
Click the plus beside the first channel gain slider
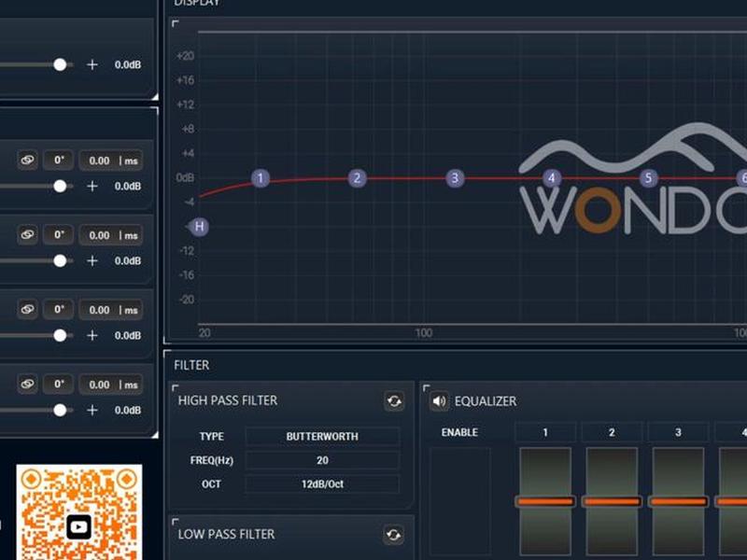click(x=92, y=186)
